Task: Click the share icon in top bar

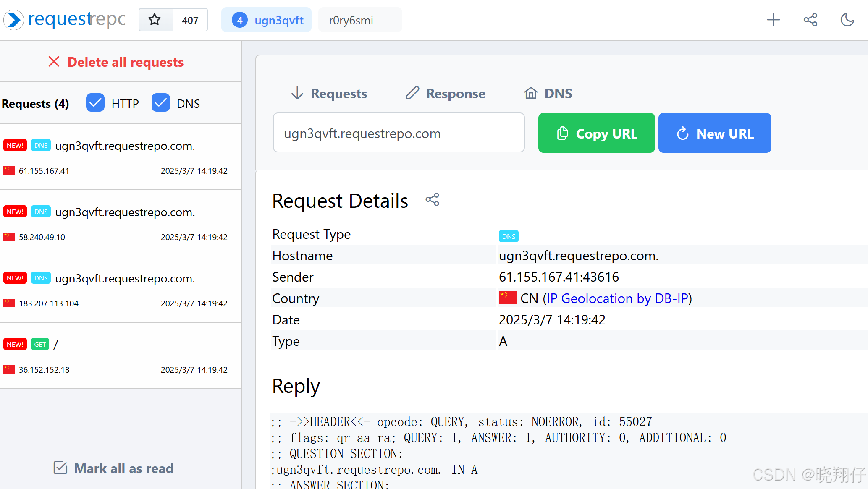Action: pyautogui.click(x=810, y=20)
